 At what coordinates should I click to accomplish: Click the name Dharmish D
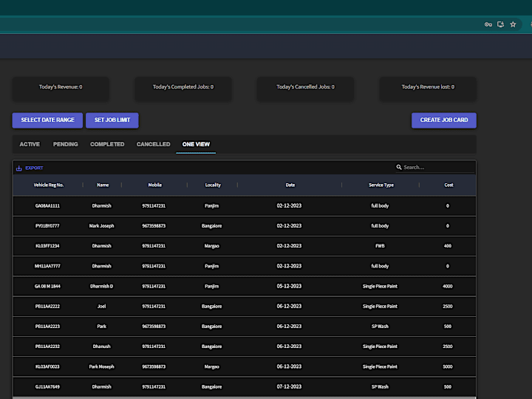click(101, 287)
